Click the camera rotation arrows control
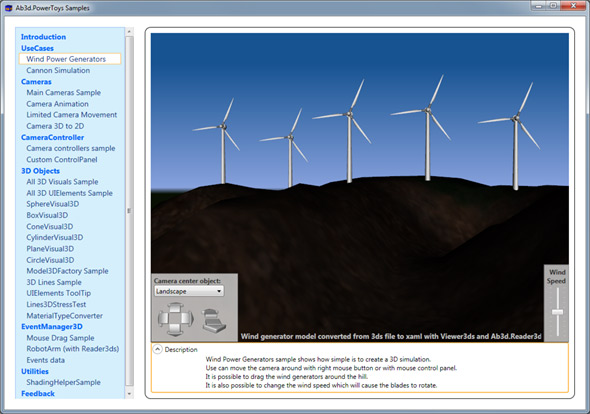The height and width of the screenshot is (414, 590). [175, 319]
